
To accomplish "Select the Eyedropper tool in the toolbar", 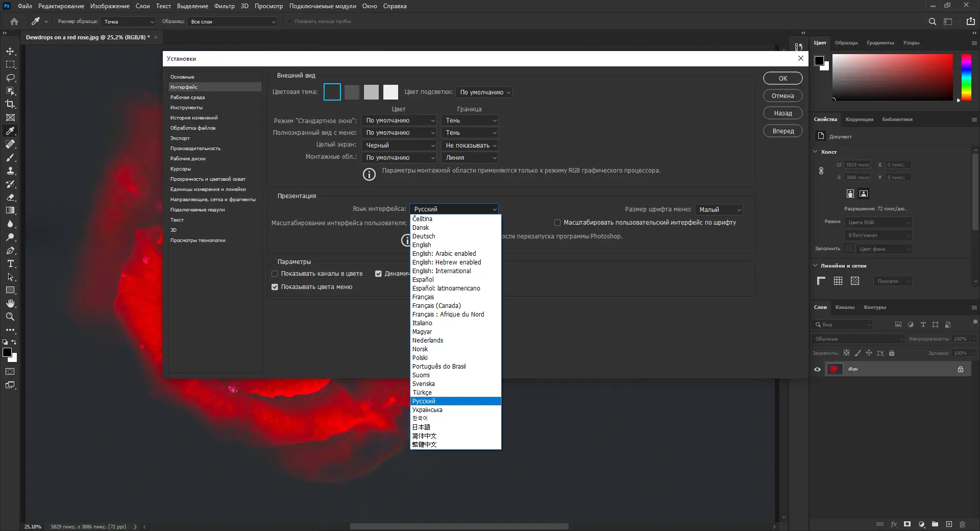I will pyautogui.click(x=10, y=131).
